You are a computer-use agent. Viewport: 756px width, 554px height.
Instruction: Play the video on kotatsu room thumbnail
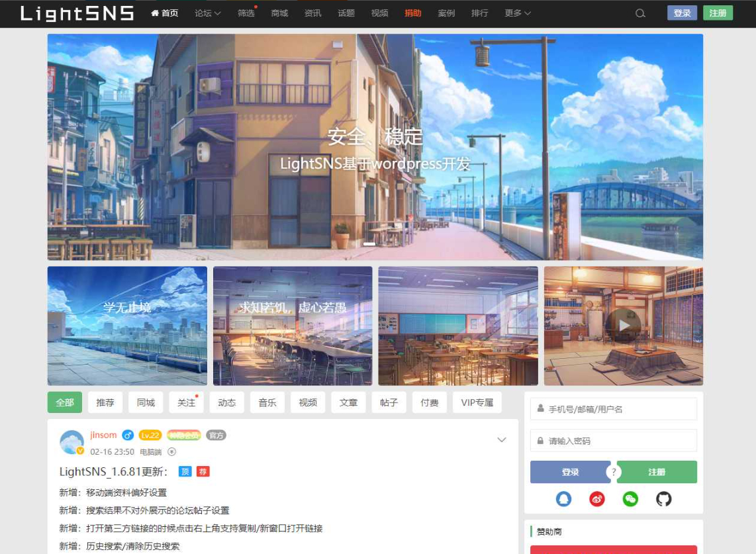point(624,326)
